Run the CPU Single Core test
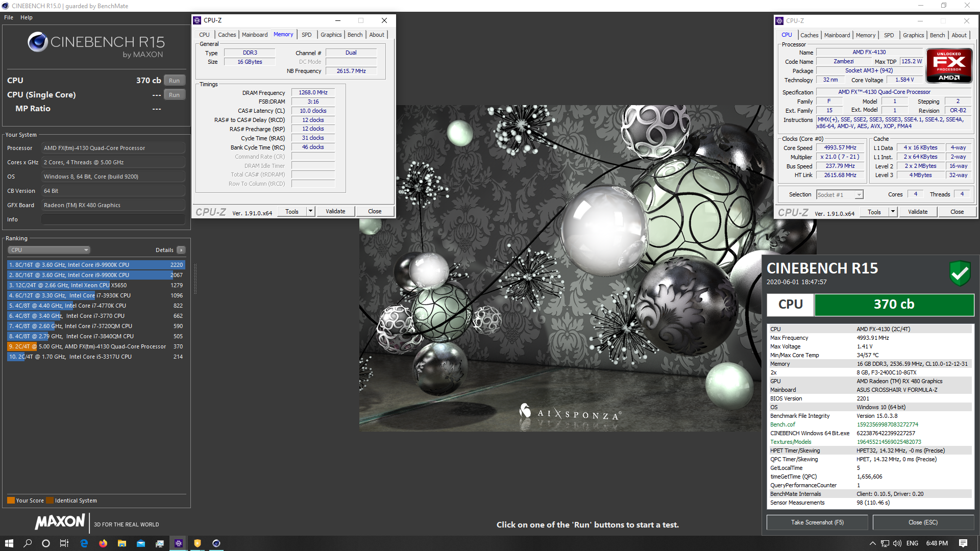Viewport: 980px width, 551px height. 174,95
